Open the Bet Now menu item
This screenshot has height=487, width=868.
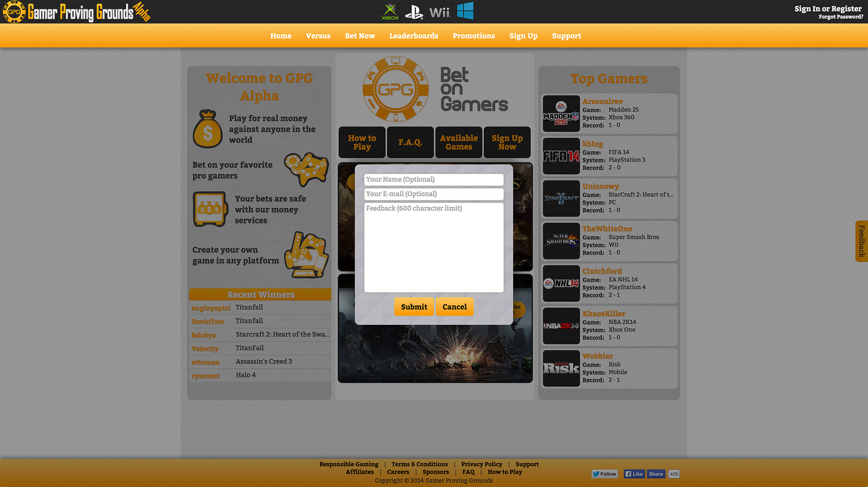pos(360,36)
